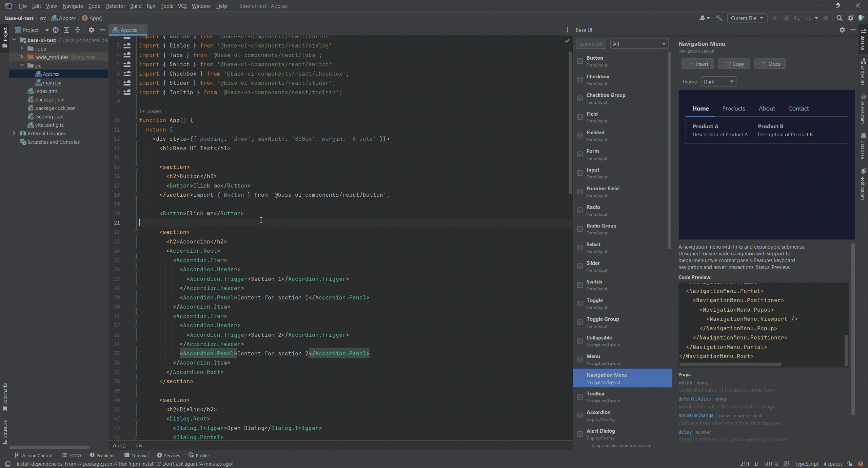Click the Copy component button

734,64
